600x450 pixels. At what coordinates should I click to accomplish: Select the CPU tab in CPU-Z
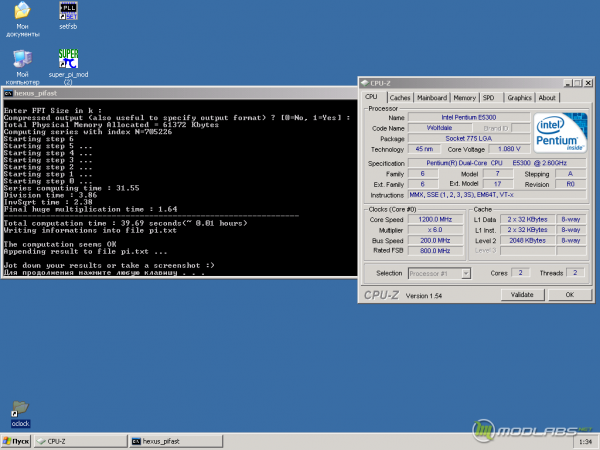pos(371,97)
